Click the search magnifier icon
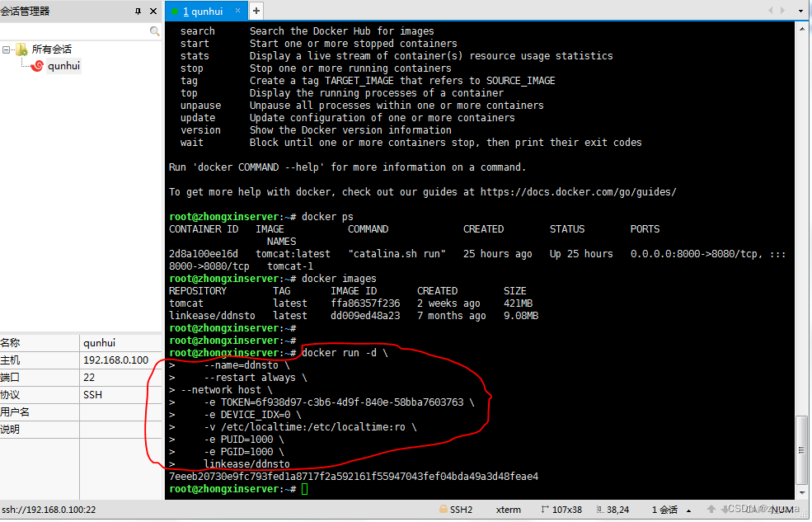812x522 pixels. pyautogui.click(x=155, y=31)
